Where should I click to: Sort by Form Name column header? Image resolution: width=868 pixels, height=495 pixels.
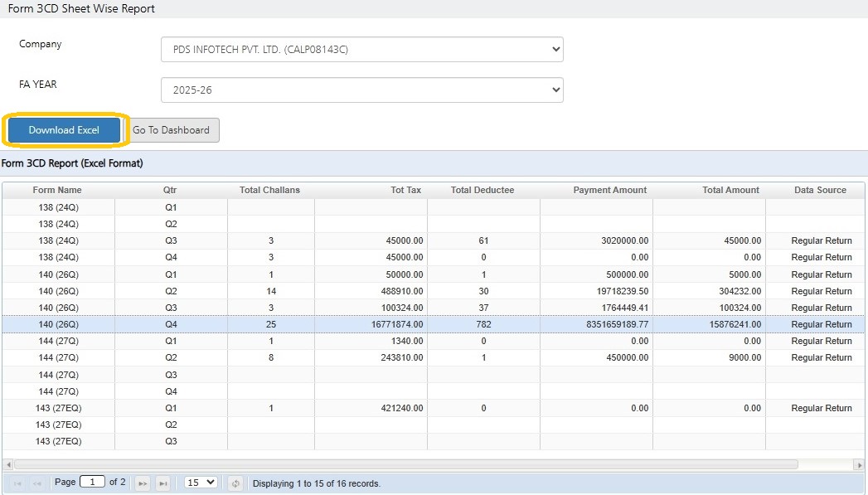57,190
